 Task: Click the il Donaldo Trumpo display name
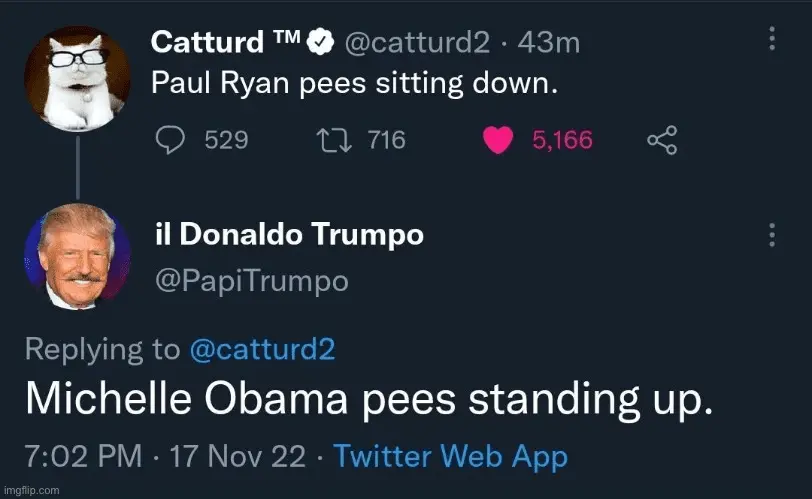[x=288, y=235]
